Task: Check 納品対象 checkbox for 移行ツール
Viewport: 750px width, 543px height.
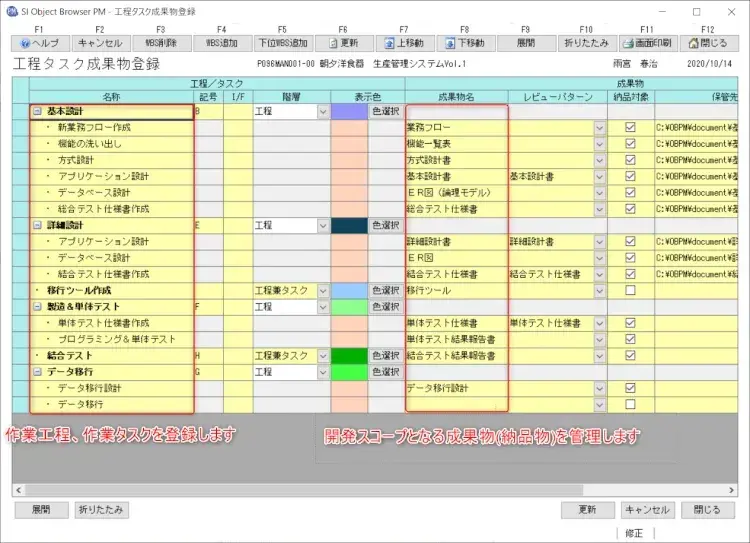Action: point(630,290)
